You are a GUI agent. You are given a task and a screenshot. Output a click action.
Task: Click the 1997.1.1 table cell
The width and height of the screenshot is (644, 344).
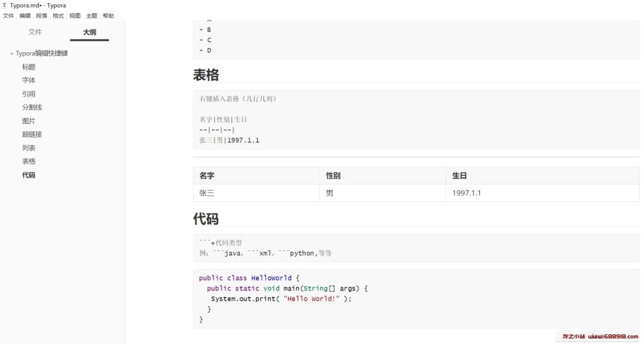pyautogui.click(x=543, y=192)
